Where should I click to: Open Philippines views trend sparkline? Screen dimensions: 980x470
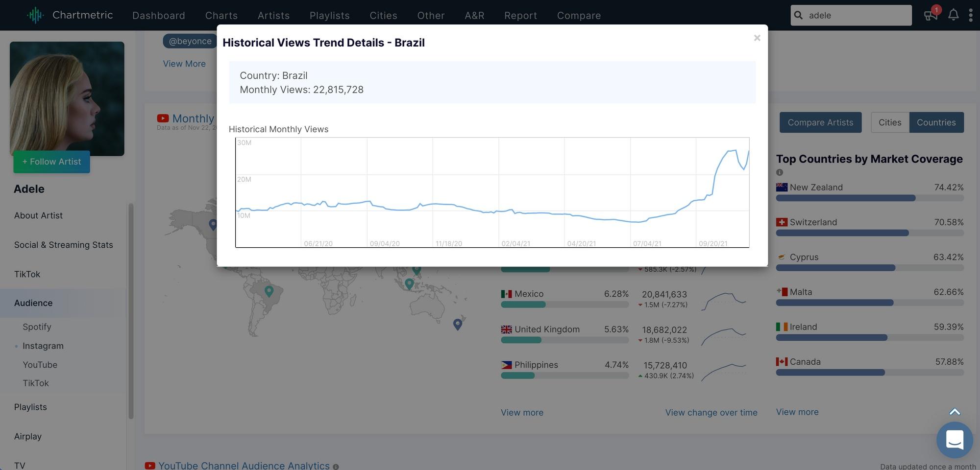(724, 372)
